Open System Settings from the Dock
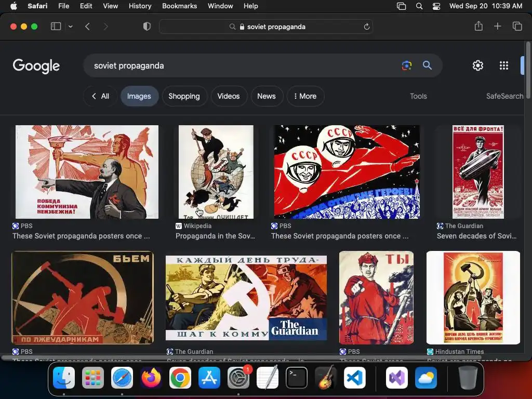Viewport: 532px width, 399px height. pyautogui.click(x=238, y=378)
